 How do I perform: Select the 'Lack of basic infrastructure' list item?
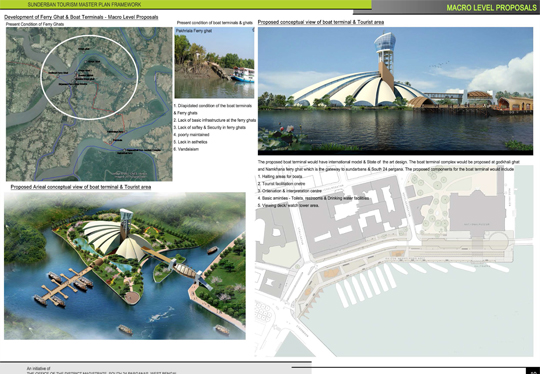pyautogui.click(x=215, y=120)
